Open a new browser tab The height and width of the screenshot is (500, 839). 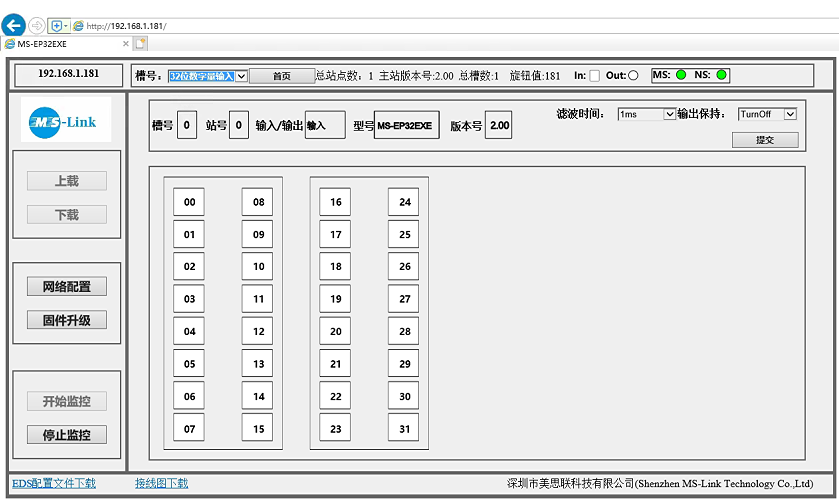pos(141,43)
